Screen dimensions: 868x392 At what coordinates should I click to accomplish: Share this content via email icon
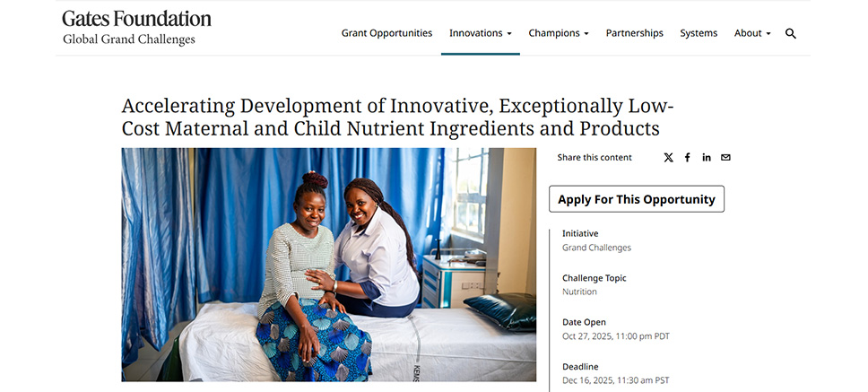click(725, 158)
